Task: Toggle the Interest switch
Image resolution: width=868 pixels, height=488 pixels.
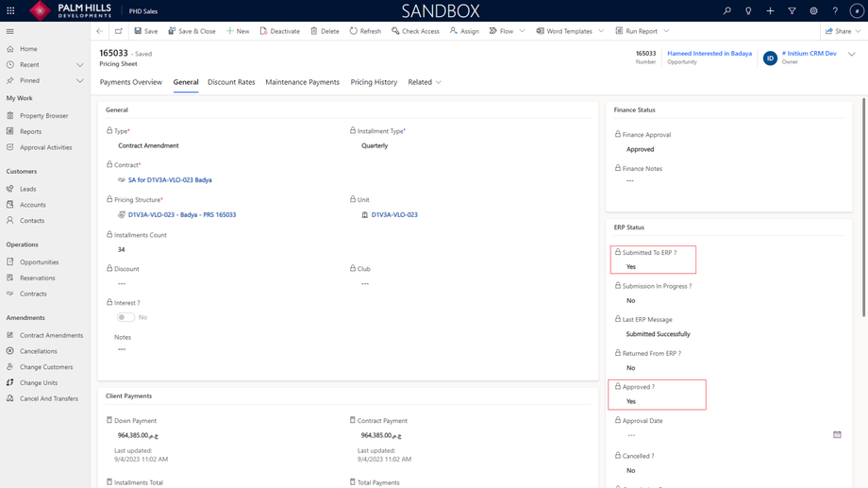Action: [x=125, y=317]
